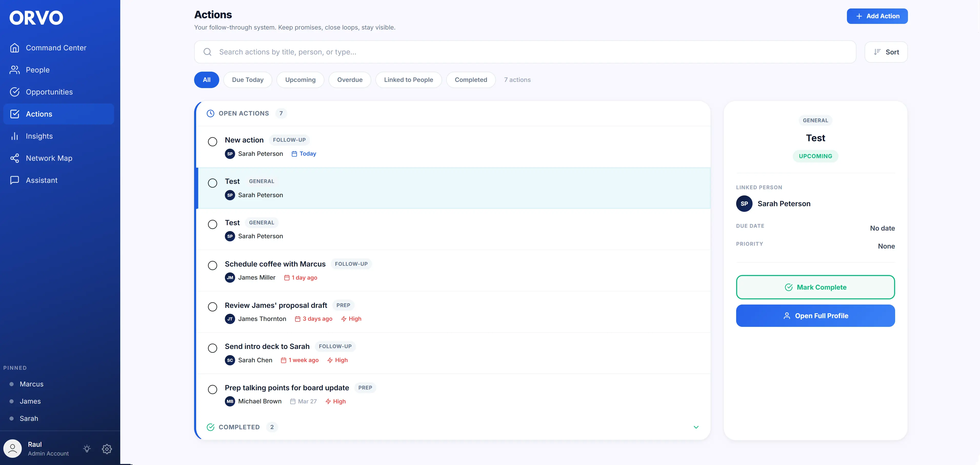Check off 'Send intro deck to Sarah'
Viewport: 980px width, 465px height.
(x=213, y=348)
